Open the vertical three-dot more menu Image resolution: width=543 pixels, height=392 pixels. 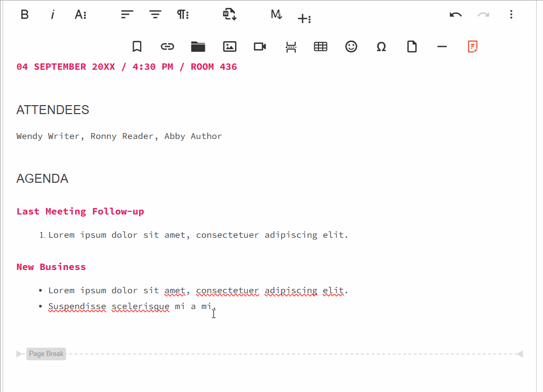point(511,15)
